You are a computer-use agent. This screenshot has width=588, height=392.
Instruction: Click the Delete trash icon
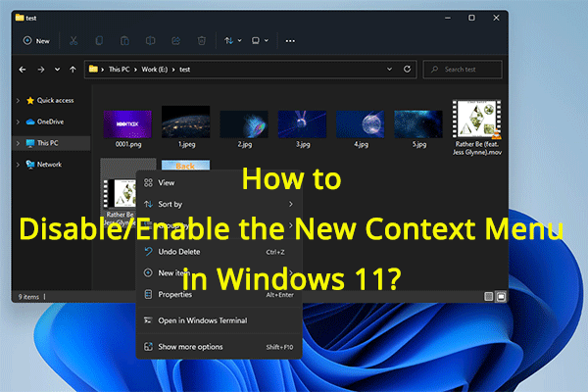coord(201,41)
